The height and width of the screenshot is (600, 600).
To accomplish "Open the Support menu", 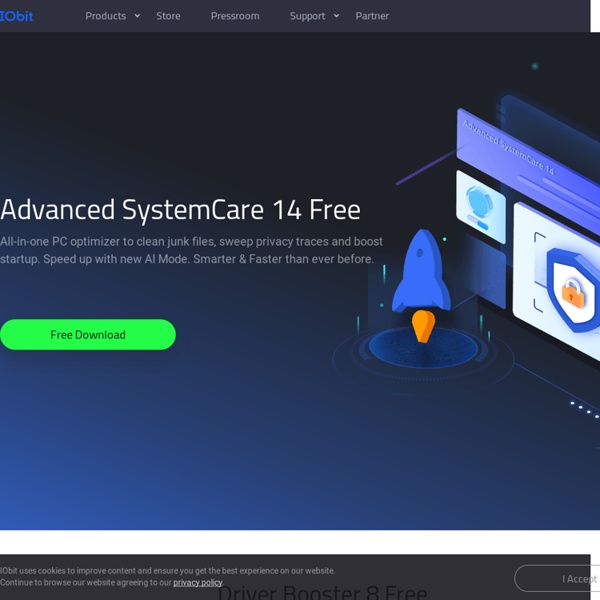I will [307, 16].
